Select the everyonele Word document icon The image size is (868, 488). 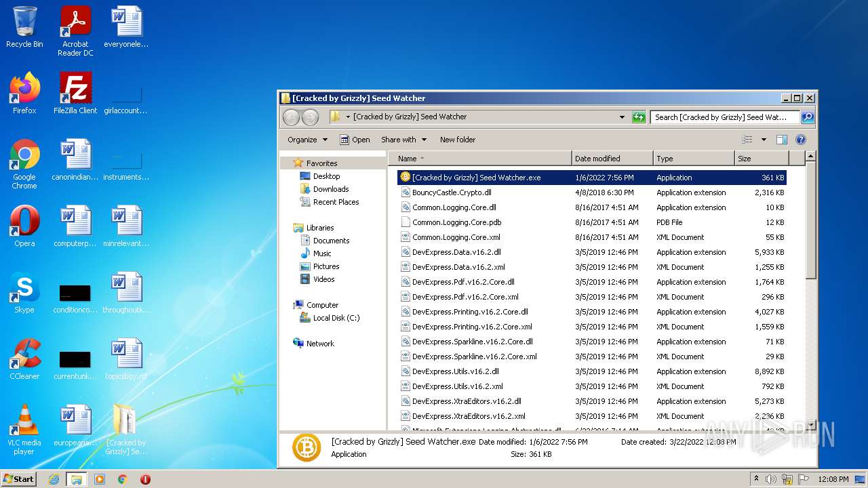point(126,27)
